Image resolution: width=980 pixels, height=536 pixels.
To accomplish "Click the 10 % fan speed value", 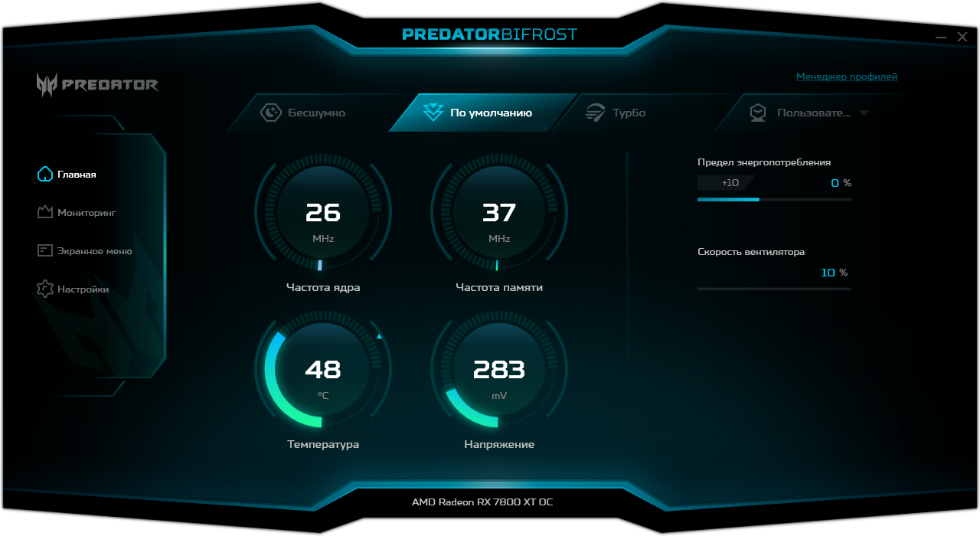I will click(x=834, y=273).
